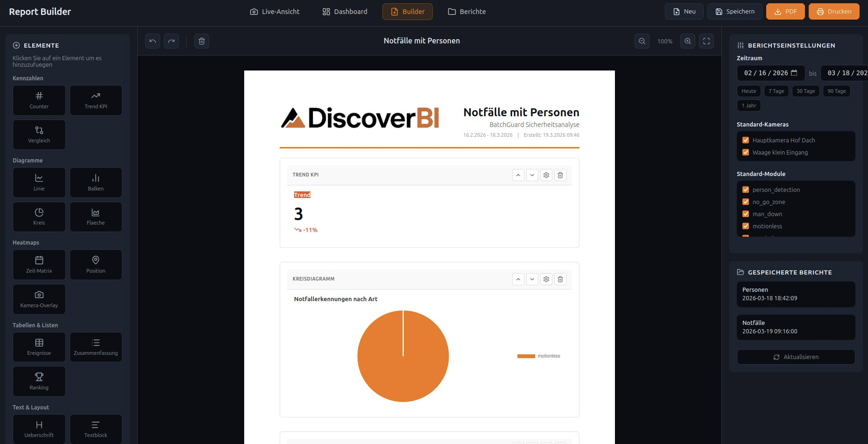Viewport: 868px width, 444px height.
Task: Switch to the Dashboard view
Action: coord(344,11)
